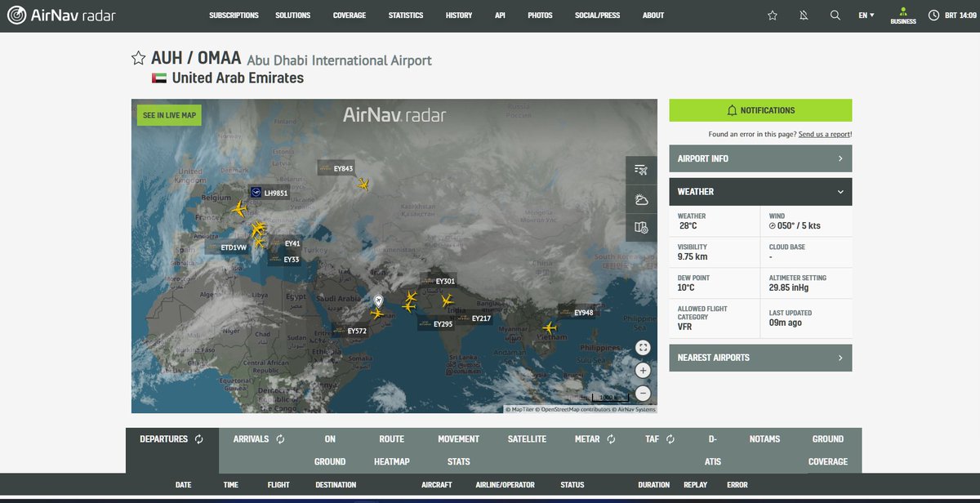Refresh the TAF data icon
Viewport: 980px width, 503px height.
click(x=670, y=439)
